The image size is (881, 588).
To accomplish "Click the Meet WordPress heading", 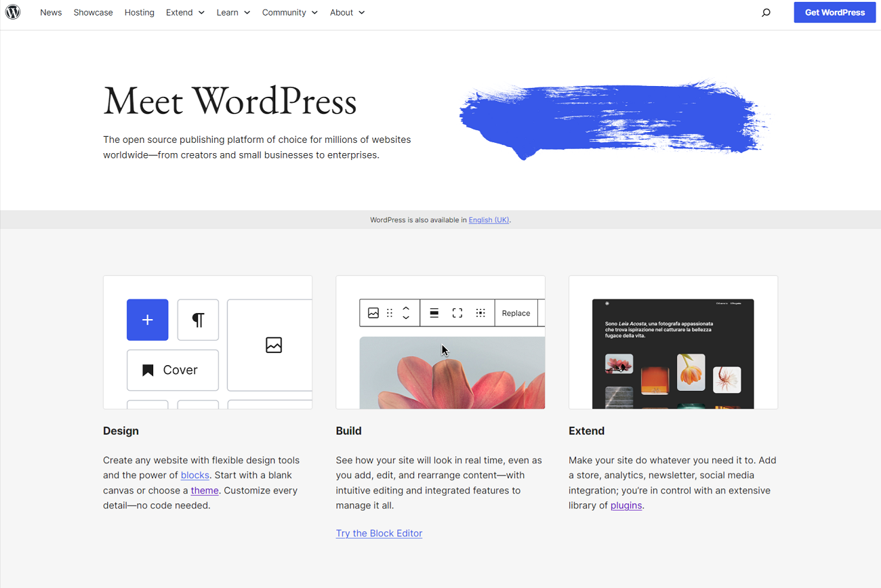I will click(230, 102).
